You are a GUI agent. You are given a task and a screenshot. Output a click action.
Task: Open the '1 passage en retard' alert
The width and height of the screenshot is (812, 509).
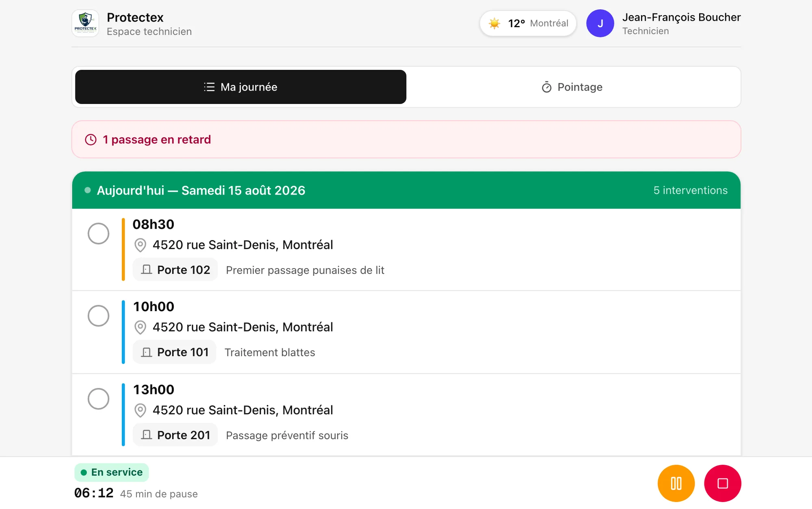point(406,139)
